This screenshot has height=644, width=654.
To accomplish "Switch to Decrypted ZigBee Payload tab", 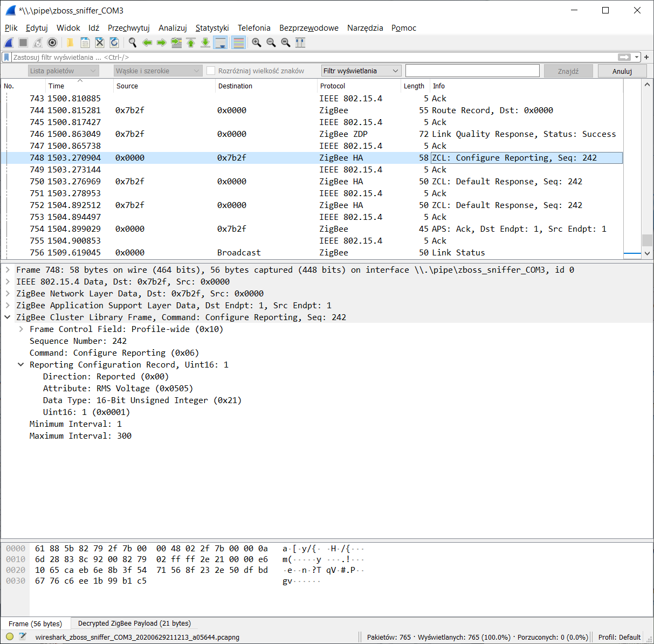I will point(134,624).
